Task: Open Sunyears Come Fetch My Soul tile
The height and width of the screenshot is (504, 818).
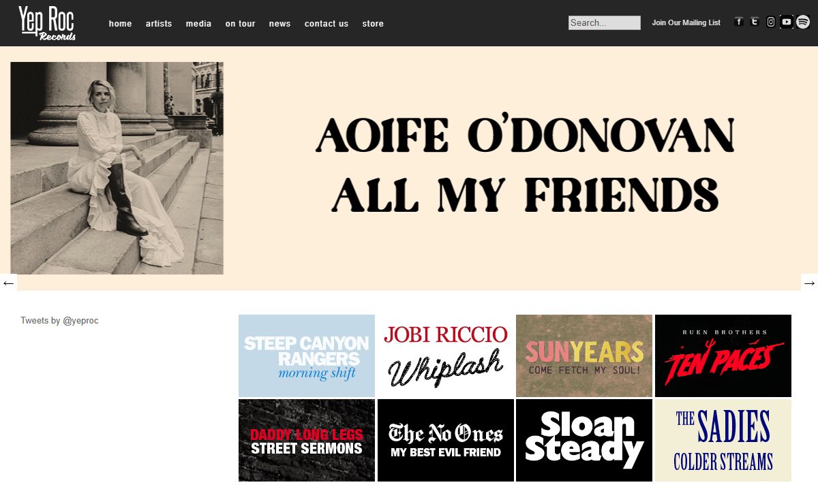Action: pyautogui.click(x=584, y=356)
